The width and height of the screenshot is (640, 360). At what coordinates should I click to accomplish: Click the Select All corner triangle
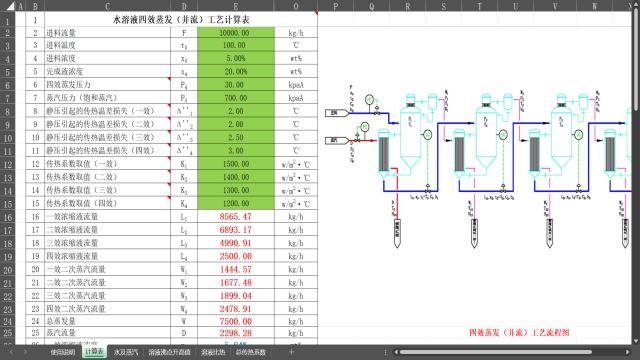10,6
